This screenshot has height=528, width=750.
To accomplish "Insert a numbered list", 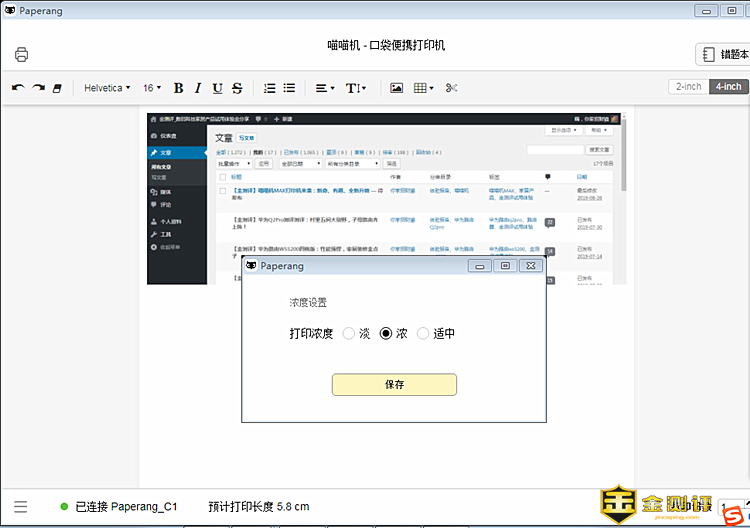I will point(269,88).
